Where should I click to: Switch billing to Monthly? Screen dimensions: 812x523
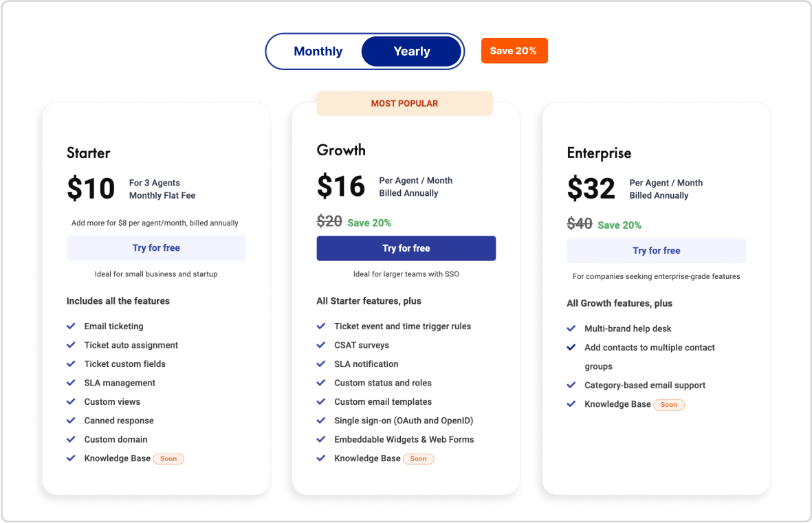(x=318, y=52)
